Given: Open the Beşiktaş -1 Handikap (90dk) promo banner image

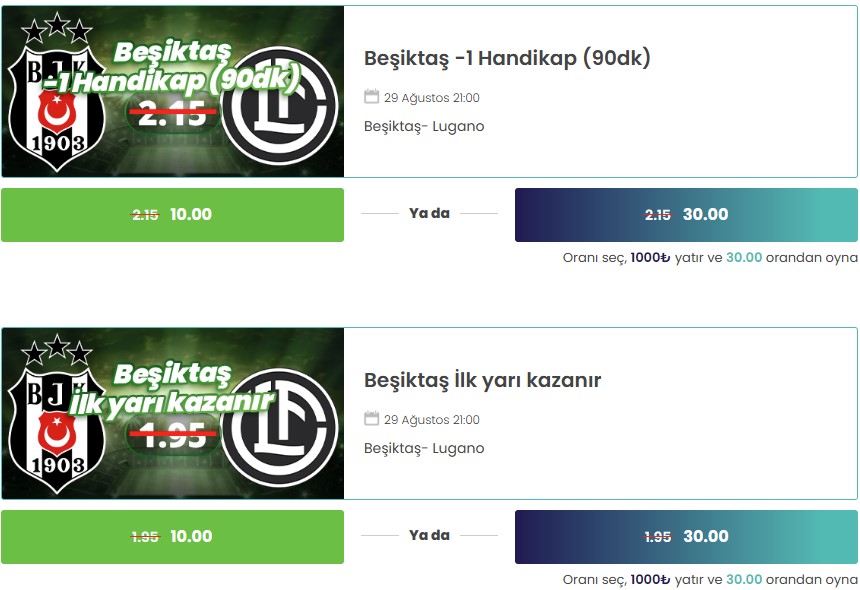Looking at the screenshot, I should (173, 92).
